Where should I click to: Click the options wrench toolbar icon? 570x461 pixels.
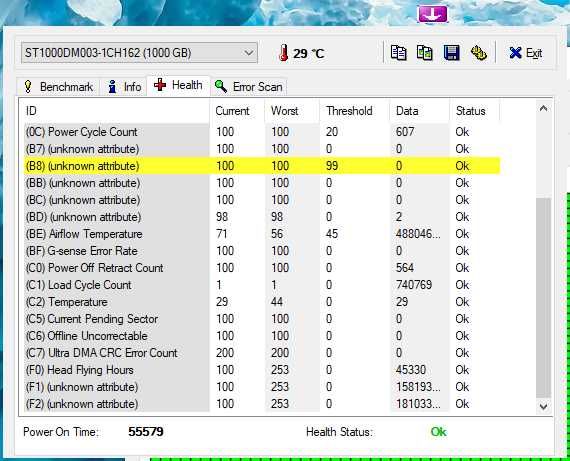click(x=479, y=53)
